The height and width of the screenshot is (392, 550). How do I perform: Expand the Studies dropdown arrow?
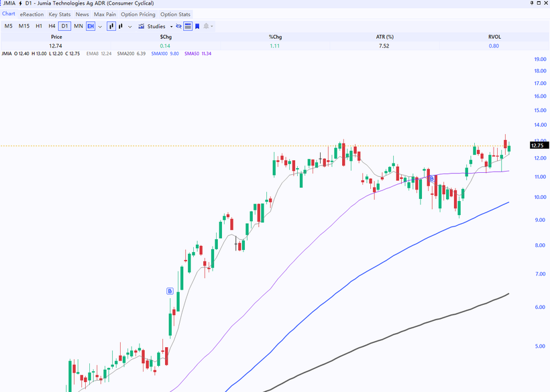[x=171, y=27]
